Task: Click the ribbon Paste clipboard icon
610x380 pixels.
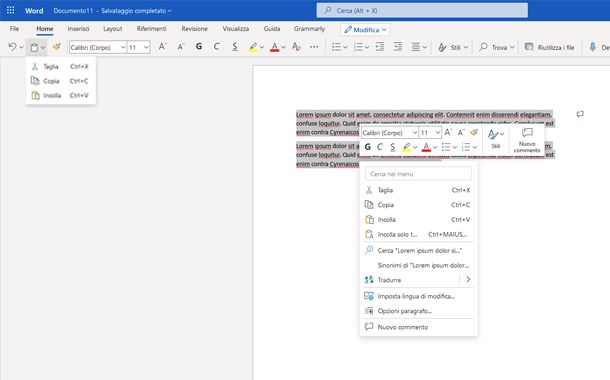Action: click(x=34, y=47)
